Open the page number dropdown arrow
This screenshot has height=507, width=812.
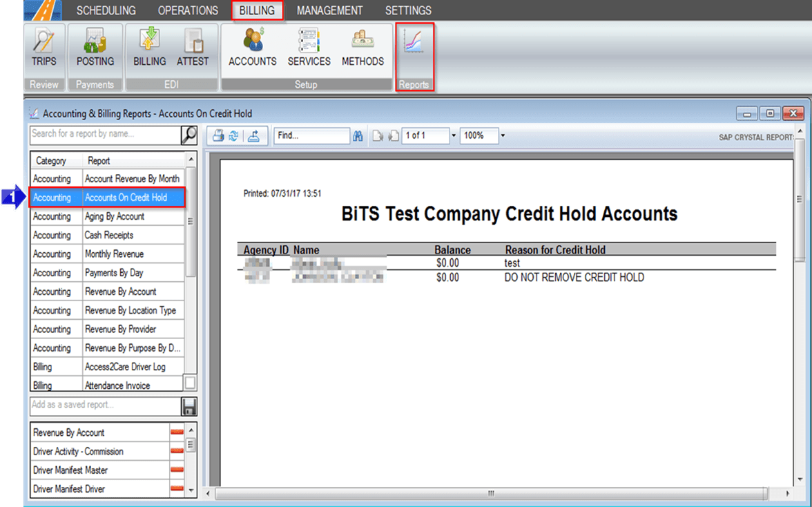[x=453, y=135]
